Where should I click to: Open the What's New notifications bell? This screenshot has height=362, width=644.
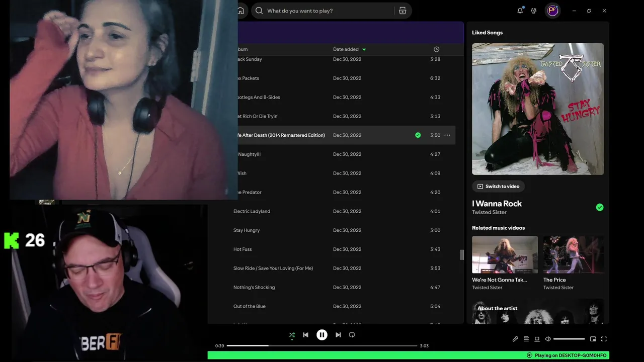[520, 11]
